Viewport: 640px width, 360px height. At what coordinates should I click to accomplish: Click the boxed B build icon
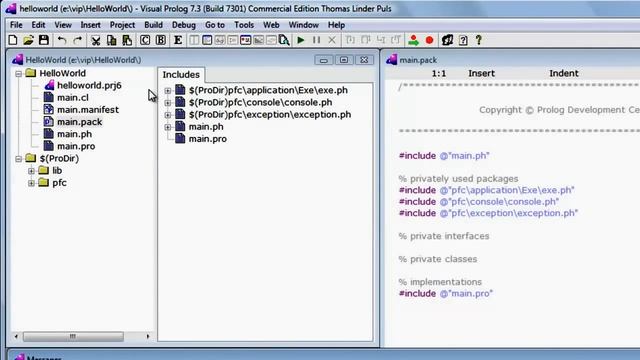[161, 40]
